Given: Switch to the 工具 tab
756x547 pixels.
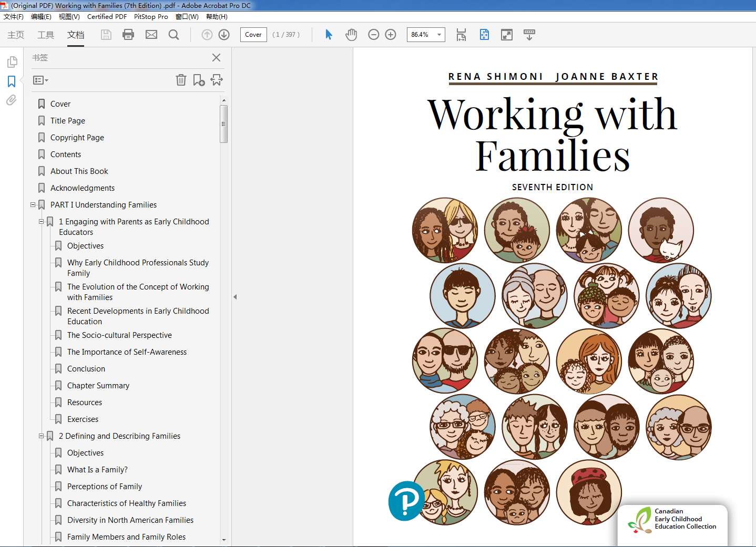Looking at the screenshot, I should [x=46, y=35].
